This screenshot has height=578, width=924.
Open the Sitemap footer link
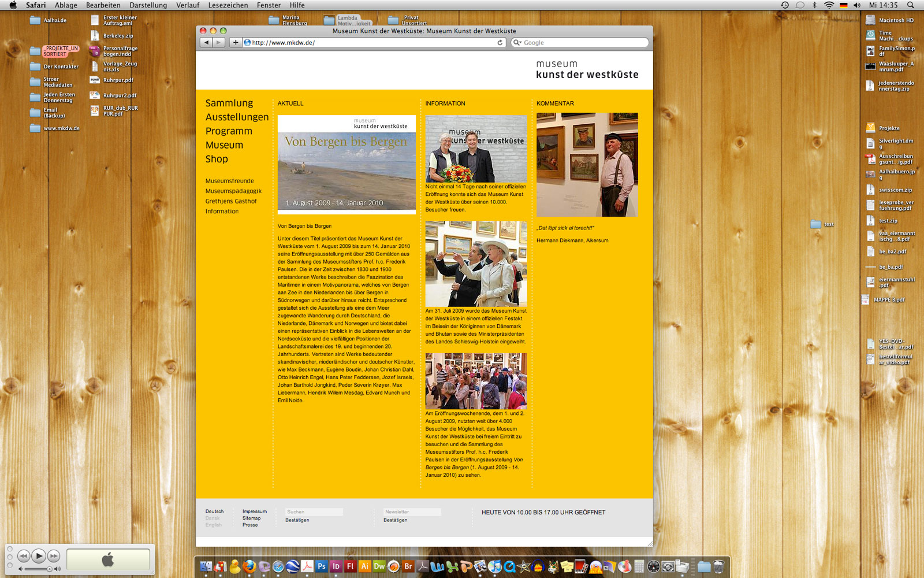coord(251,518)
